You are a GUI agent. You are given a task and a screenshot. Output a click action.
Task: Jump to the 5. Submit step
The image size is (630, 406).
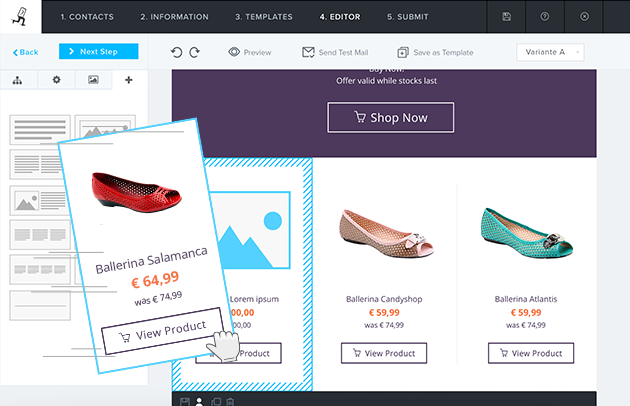[x=407, y=17]
